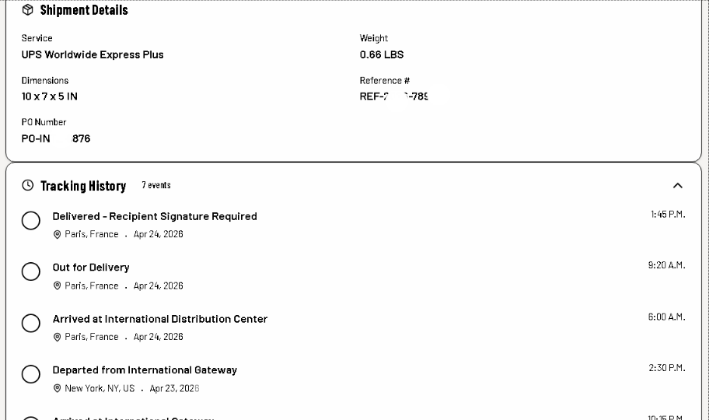Image resolution: width=709 pixels, height=420 pixels.
Task: Click Arrived at International Distribution Center event
Action: 160,319
